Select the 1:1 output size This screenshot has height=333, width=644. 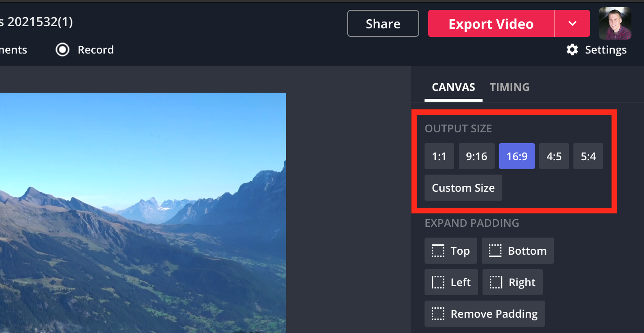pos(439,157)
